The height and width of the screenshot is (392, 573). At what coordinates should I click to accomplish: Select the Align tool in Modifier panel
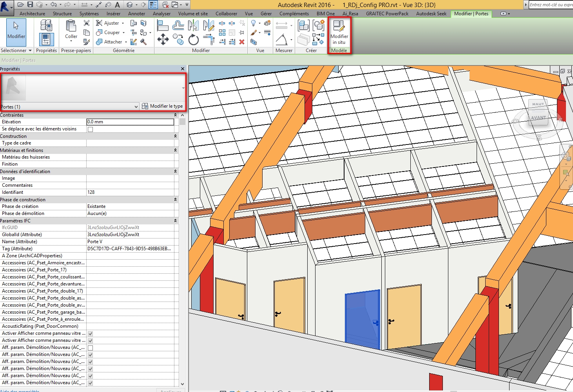(x=162, y=26)
